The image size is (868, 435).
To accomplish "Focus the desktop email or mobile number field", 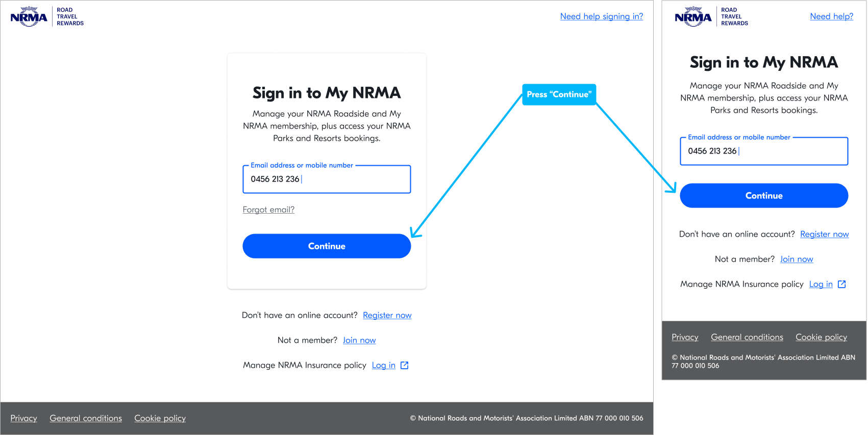I will [327, 179].
